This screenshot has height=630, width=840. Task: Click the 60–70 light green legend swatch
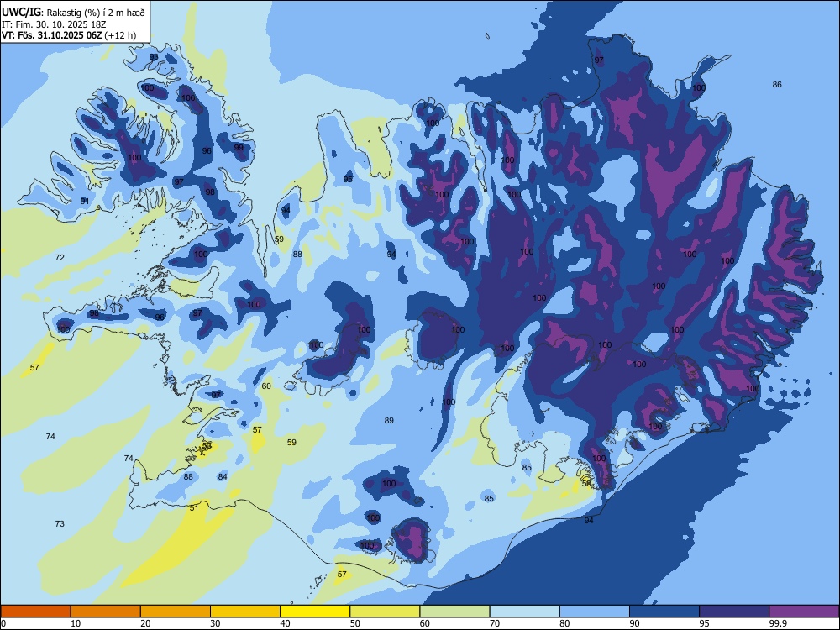tap(454, 612)
